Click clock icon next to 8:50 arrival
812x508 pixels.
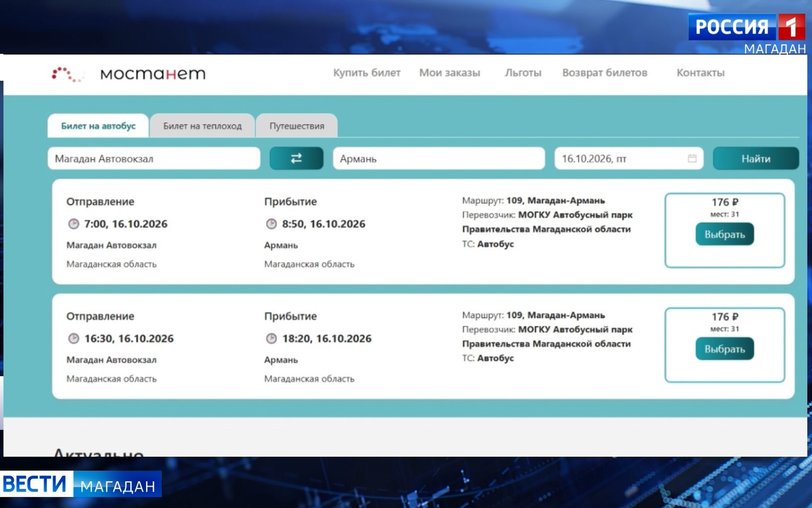[271, 224]
